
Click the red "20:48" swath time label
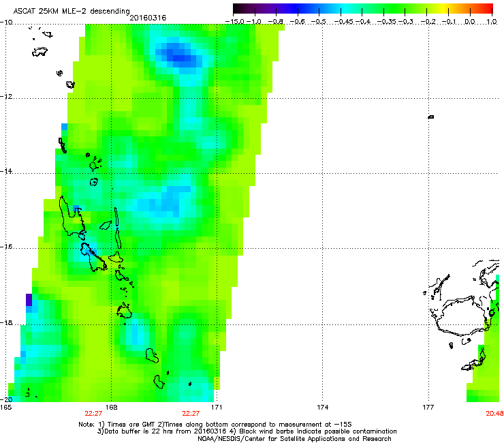tap(494, 414)
